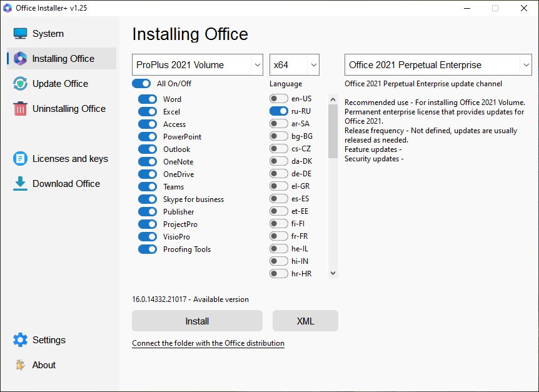The image size is (539, 392).
Task: Click the language list scrollbar thumb
Action: click(333, 131)
